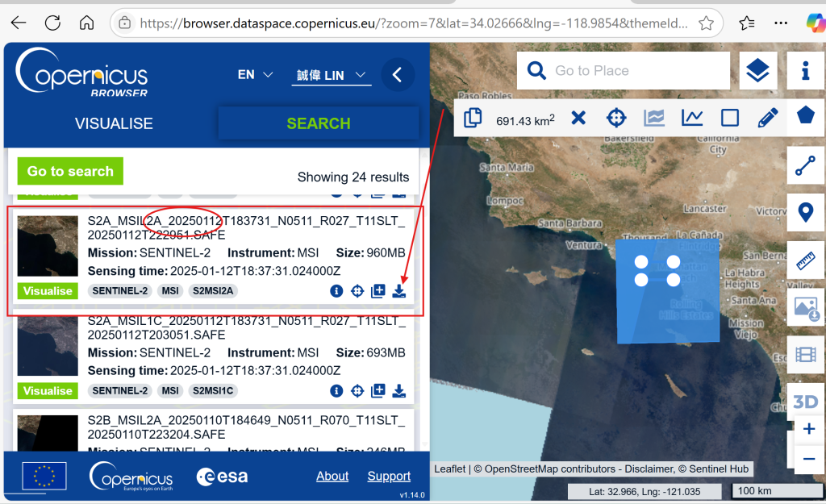Open the 誠偉 LIN user account dropdown
The image size is (826, 504).
click(x=332, y=75)
